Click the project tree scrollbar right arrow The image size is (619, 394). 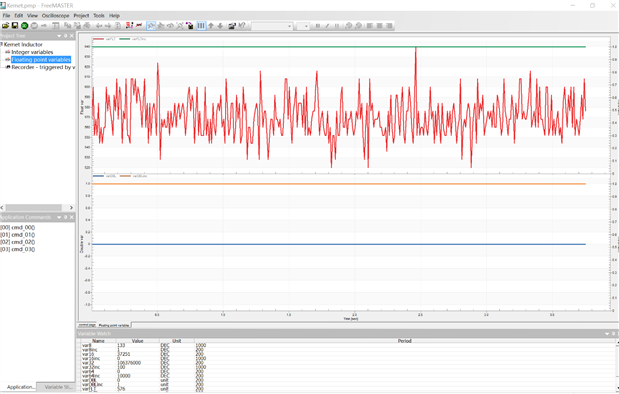coord(71,207)
